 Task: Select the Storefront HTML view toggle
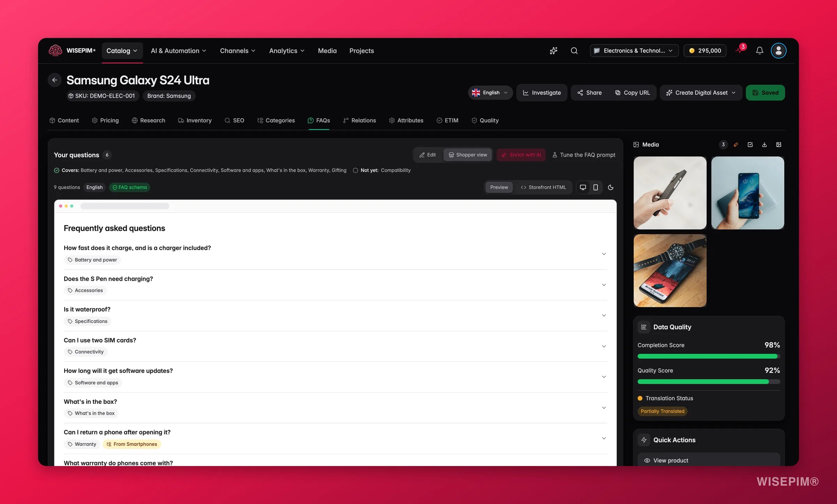[x=543, y=187]
